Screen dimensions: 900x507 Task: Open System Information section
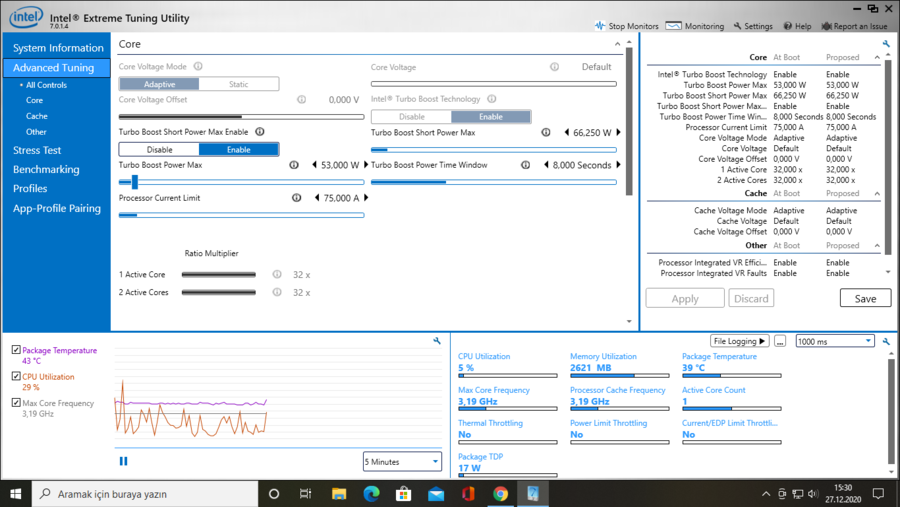point(58,48)
